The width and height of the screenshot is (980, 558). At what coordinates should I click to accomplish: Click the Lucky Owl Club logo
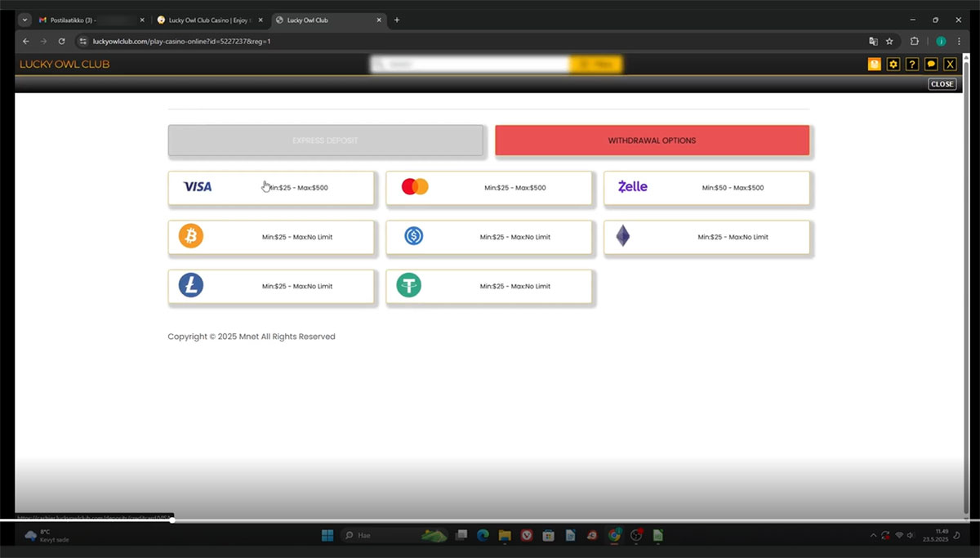pyautogui.click(x=65, y=65)
